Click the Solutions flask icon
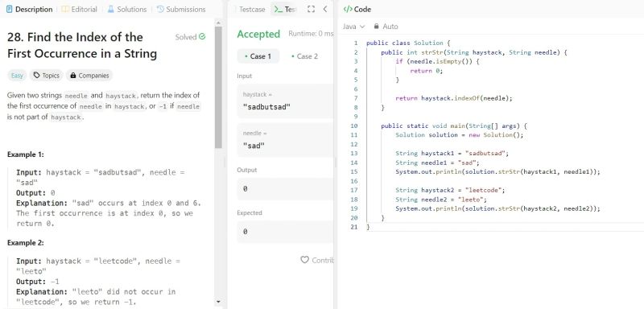 (x=111, y=9)
